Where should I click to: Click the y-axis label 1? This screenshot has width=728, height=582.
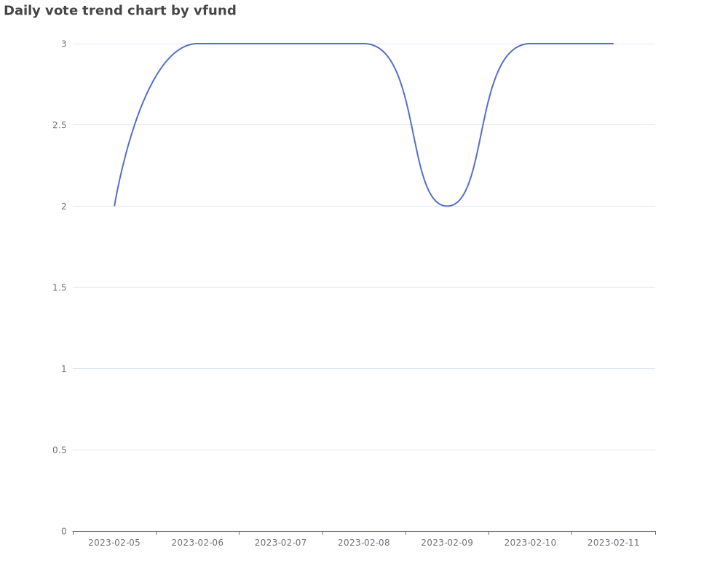(x=64, y=369)
